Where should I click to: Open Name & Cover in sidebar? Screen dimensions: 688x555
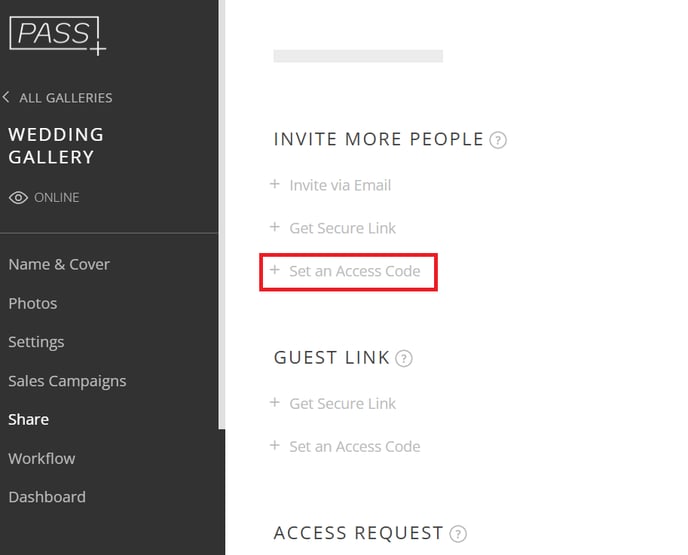[x=59, y=265]
